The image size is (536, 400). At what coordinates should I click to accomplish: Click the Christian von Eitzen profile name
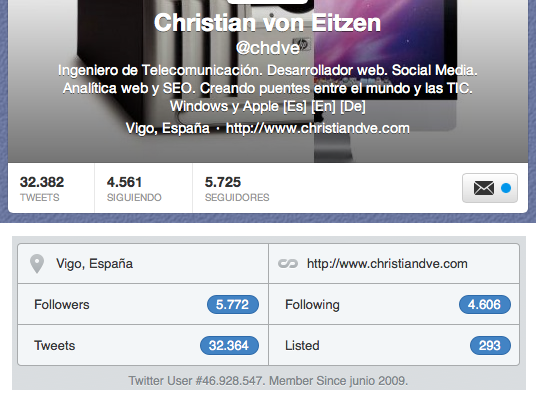coord(267,23)
